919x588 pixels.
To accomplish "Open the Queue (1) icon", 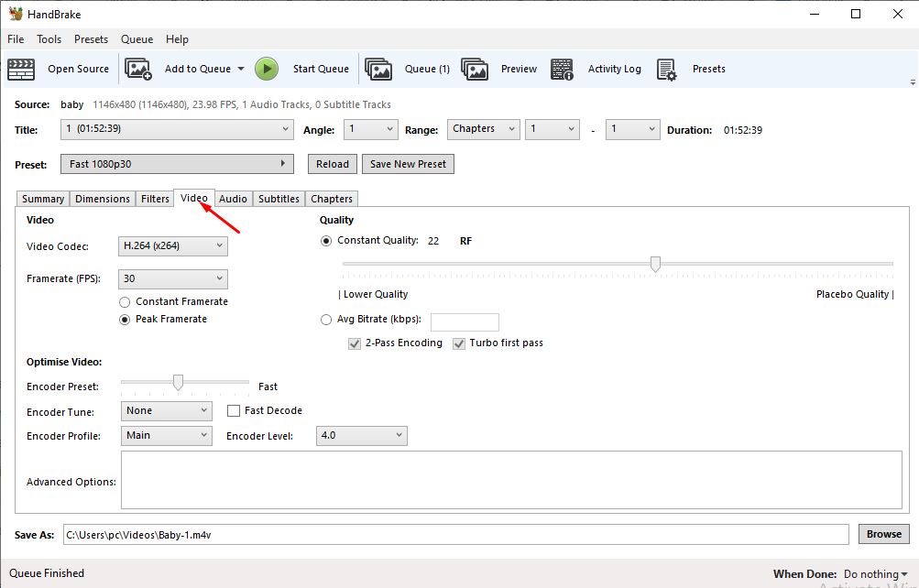I will [x=378, y=69].
